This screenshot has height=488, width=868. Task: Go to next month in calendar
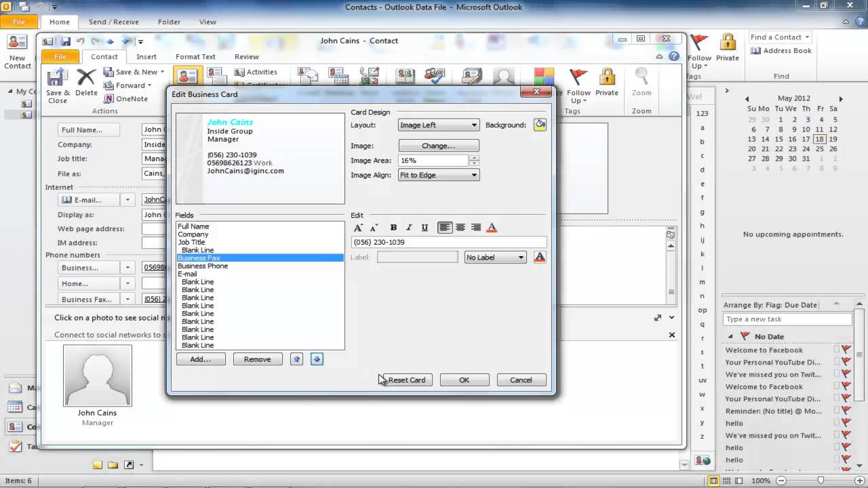(841, 99)
